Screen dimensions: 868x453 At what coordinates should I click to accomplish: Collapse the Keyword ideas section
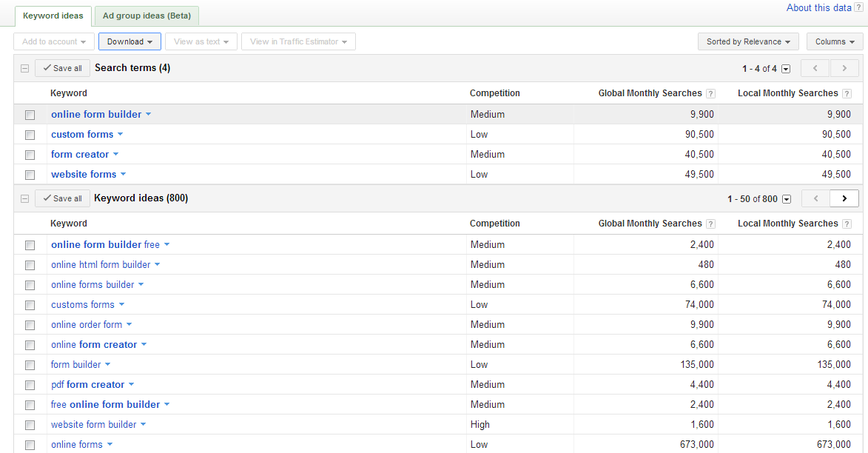click(x=24, y=198)
